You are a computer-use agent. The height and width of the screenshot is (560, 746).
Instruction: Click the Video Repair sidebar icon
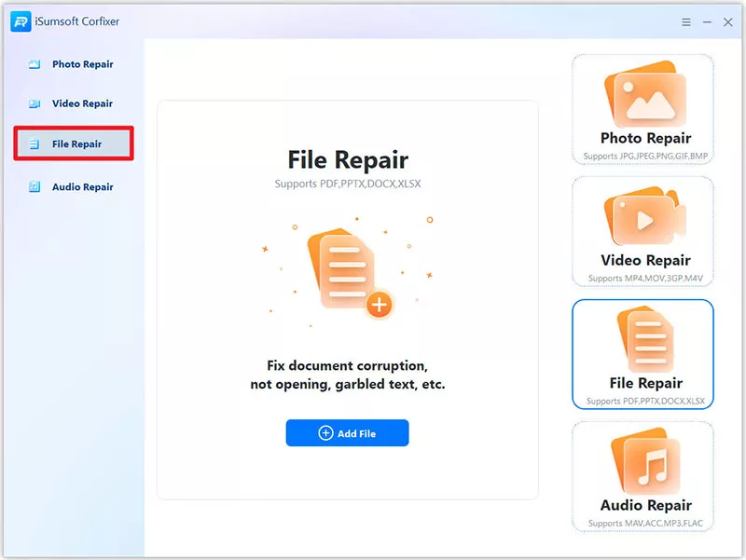(35, 103)
